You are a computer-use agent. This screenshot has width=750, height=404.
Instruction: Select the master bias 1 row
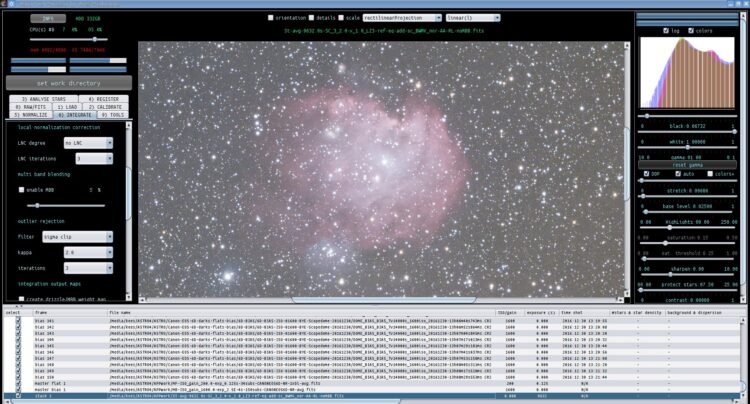(373, 390)
